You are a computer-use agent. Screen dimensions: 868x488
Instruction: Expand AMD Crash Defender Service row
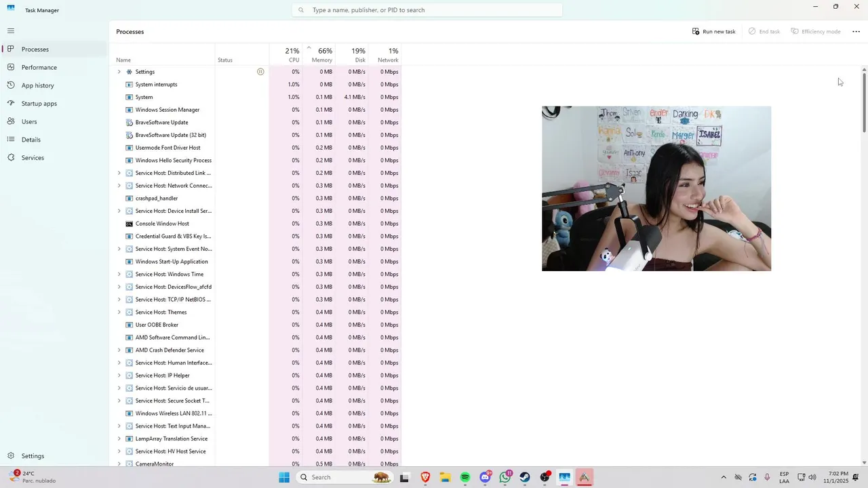(119, 350)
